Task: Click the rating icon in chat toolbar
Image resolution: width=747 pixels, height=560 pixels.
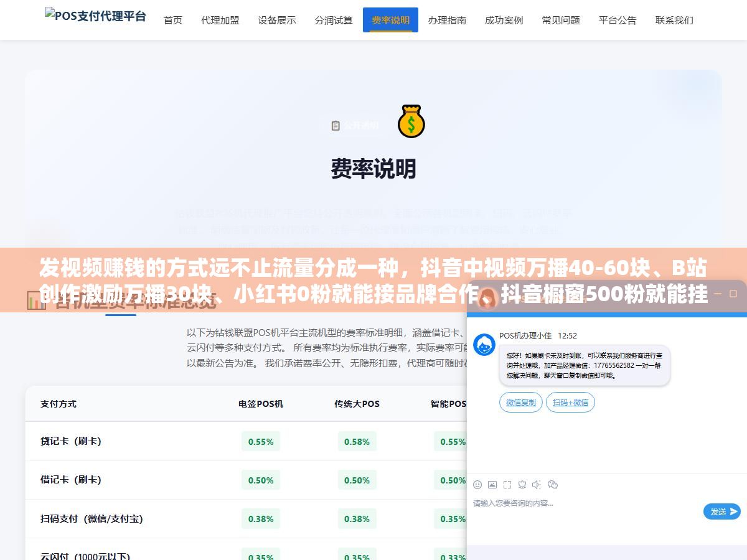Action: (x=522, y=484)
